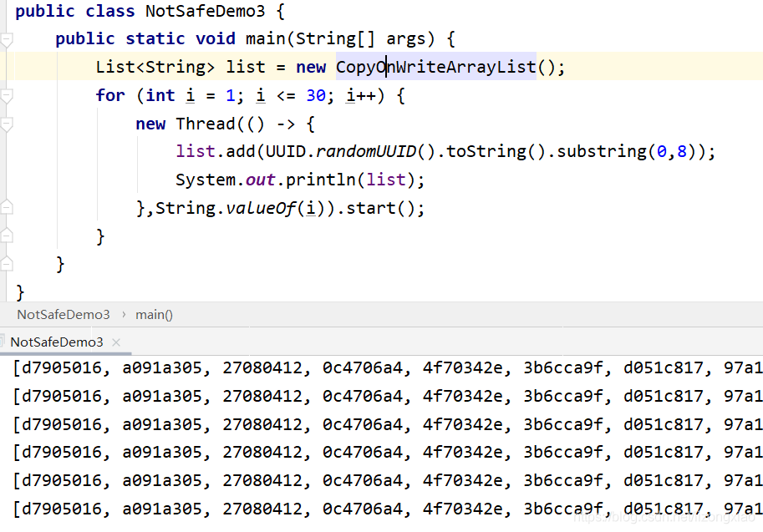Click the substring method call
The image size is (763, 532).
click(x=602, y=152)
